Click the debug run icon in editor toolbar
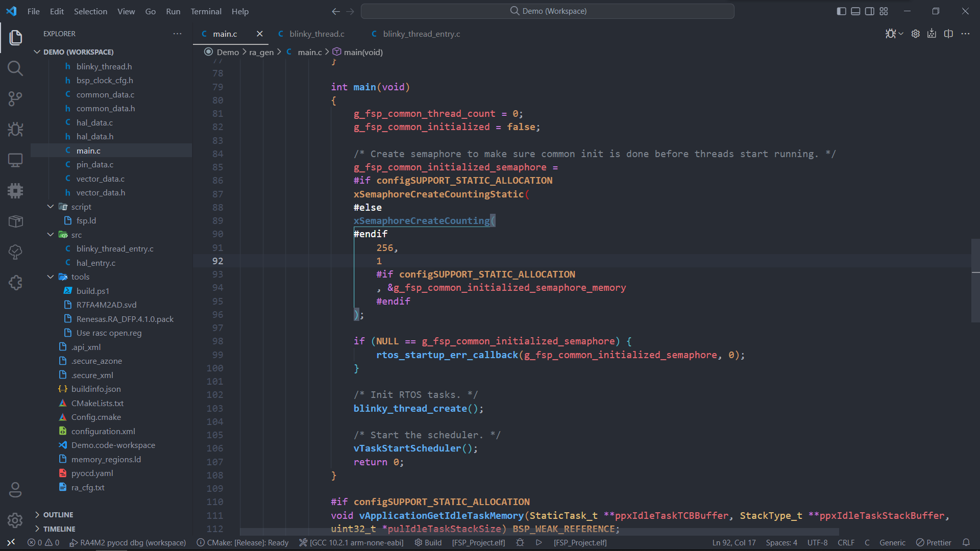Image resolution: width=980 pixels, height=551 pixels. [890, 34]
